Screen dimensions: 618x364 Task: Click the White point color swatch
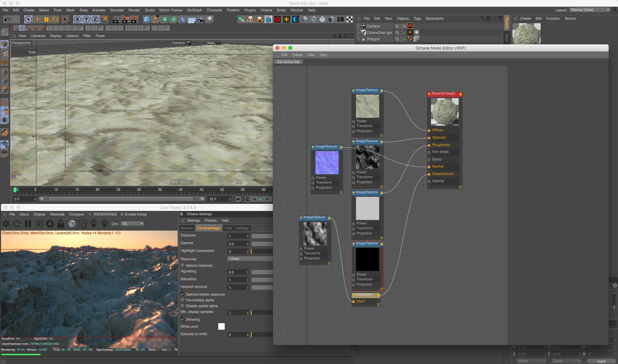pyautogui.click(x=221, y=327)
